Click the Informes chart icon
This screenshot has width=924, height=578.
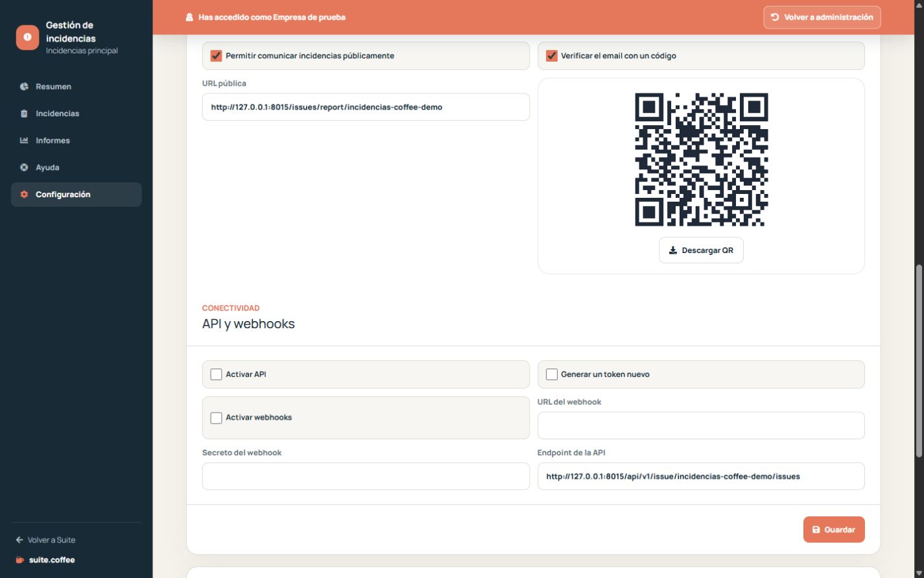click(x=24, y=140)
